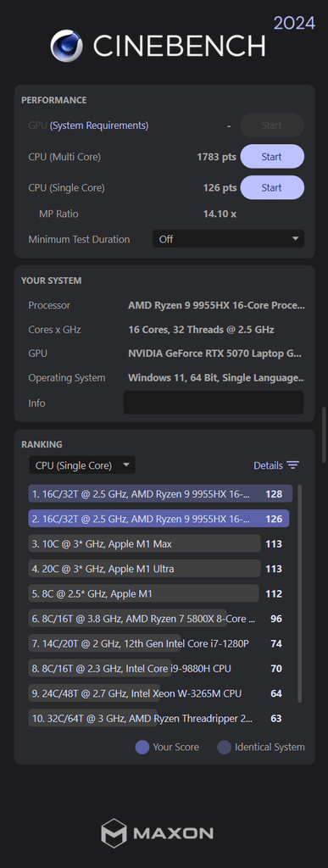The height and width of the screenshot is (868, 328).
Task: Click the Details filter lines icon
Action: pyautogui.click(x=293, y=465)
